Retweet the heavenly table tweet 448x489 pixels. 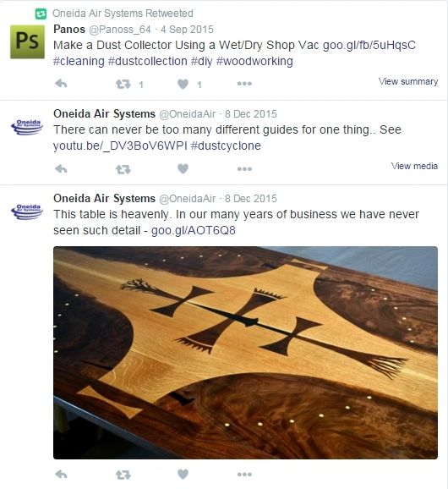pos(123,475)
